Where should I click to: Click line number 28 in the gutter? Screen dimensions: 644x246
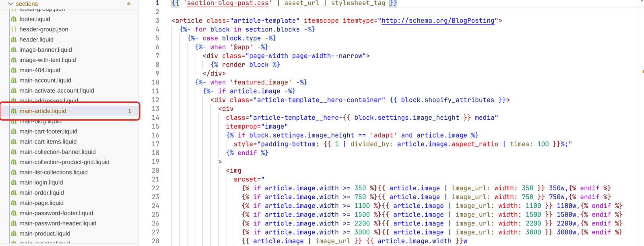[155, 241]
